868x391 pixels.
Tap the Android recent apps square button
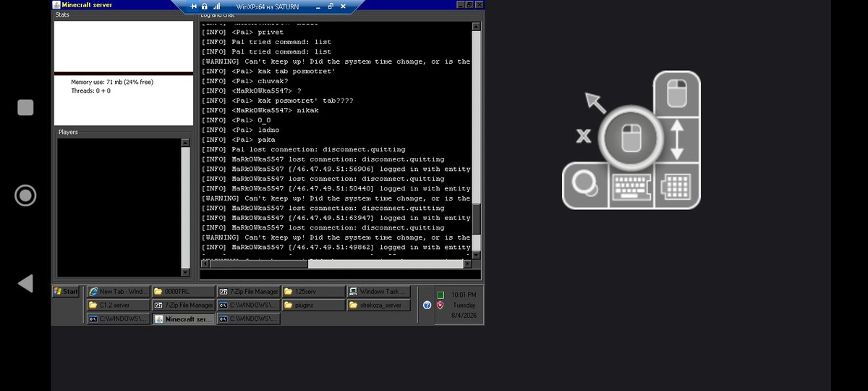[x=25, y=107]
